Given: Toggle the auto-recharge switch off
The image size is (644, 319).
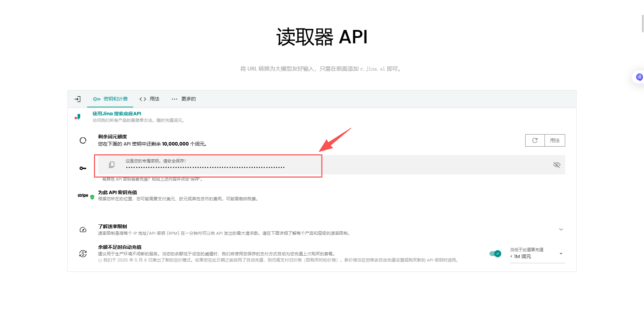Looking at the screenshot, I should 495,254.
